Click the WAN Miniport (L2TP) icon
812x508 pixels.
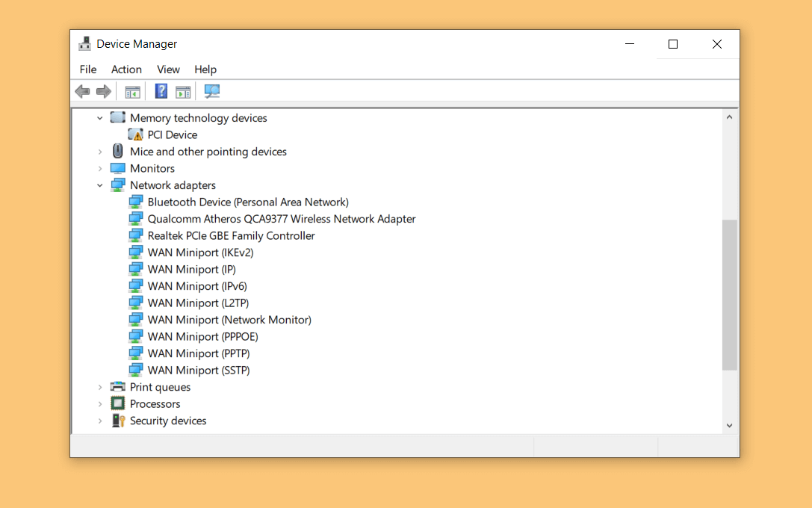pos(136,303)
